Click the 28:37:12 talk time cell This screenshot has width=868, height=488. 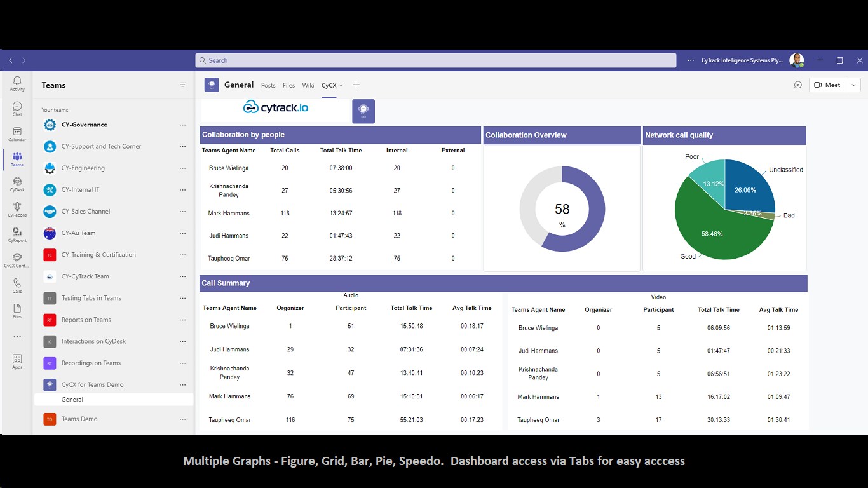pos(341,259)
